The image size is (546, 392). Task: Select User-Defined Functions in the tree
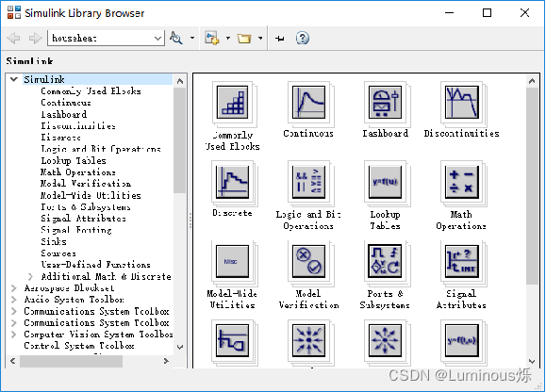tap(96, 265)
